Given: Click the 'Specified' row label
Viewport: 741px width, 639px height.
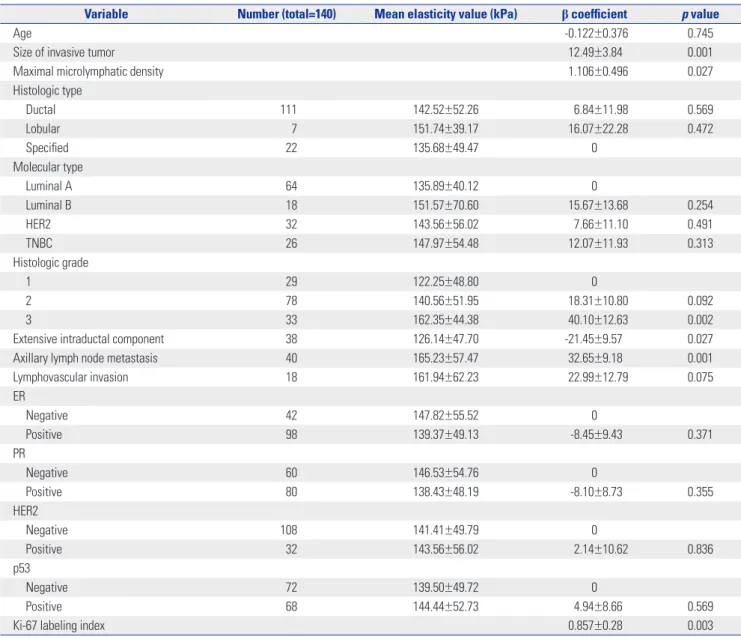Looking at the screenshot, I should pos(47,148).
